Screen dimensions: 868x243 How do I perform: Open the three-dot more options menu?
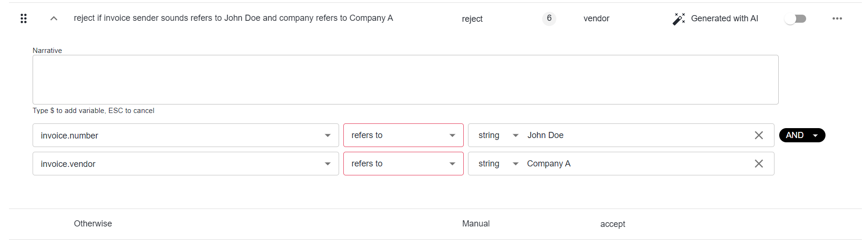point(837,18)
